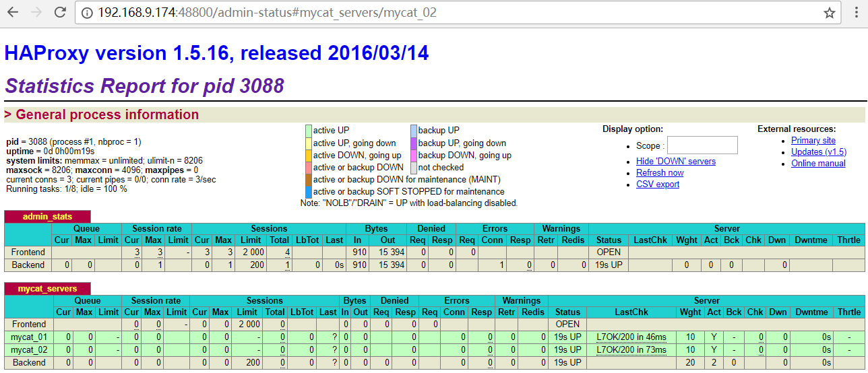Click the HAProxy version heading

coord(216,53)
